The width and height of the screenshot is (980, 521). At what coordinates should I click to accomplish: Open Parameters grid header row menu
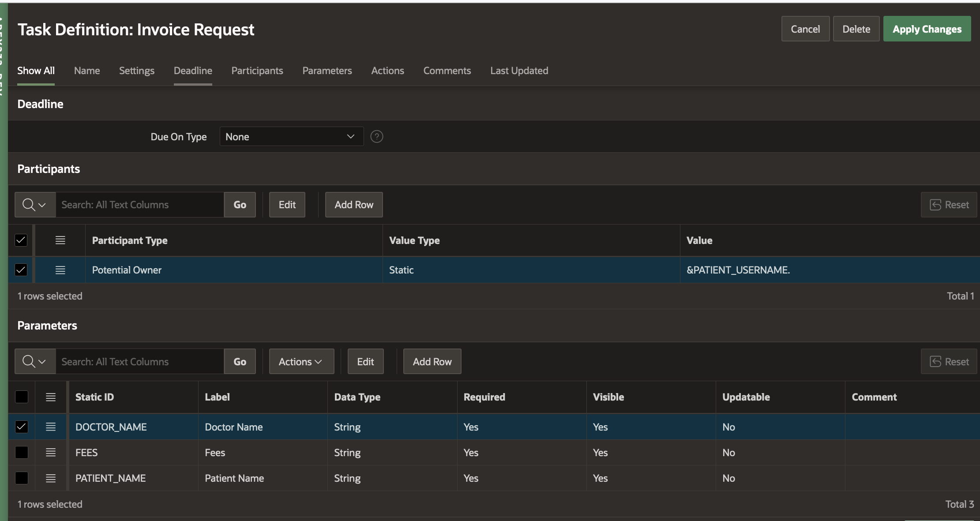click(x=51, y=397)
